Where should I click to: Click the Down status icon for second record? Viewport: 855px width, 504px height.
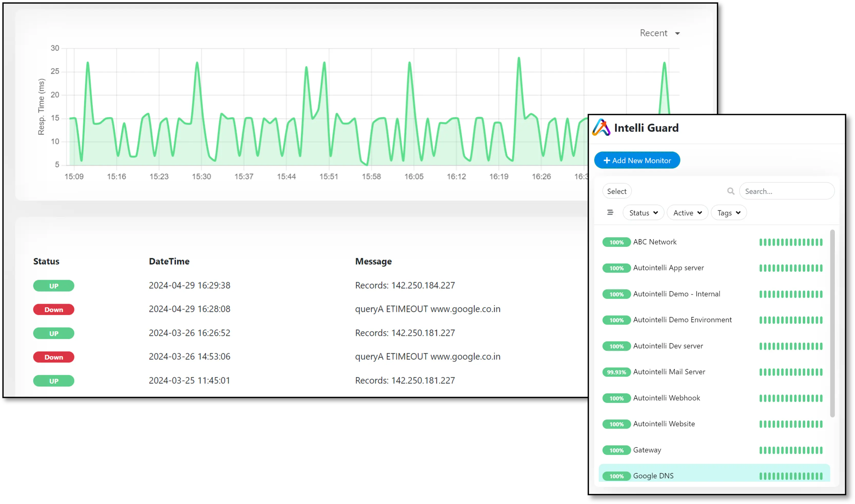click(x=53, y=309)
